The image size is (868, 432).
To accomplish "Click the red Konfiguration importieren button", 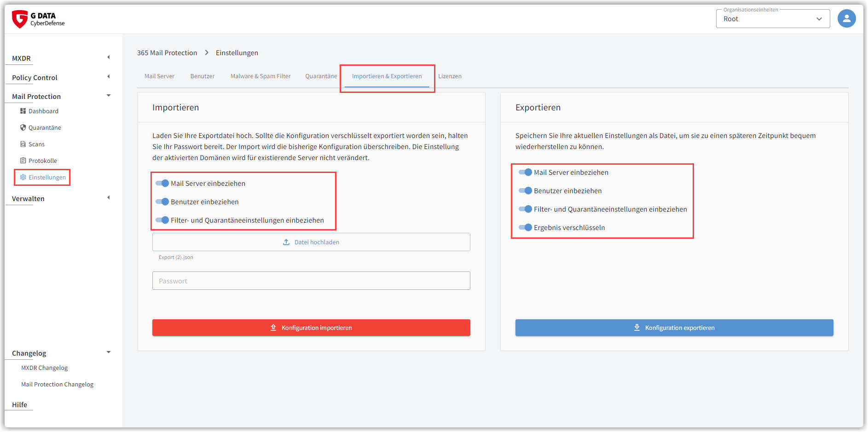I will [311, 328].
